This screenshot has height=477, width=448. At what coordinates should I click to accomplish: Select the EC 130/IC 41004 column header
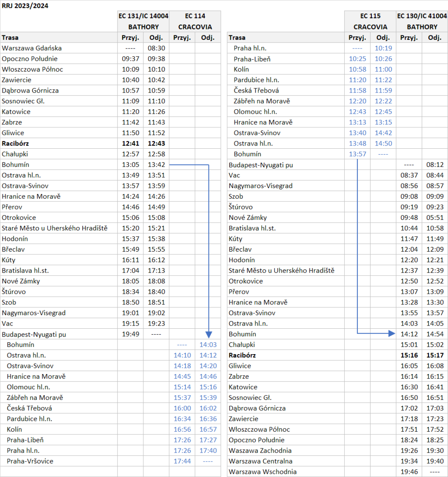422,16
